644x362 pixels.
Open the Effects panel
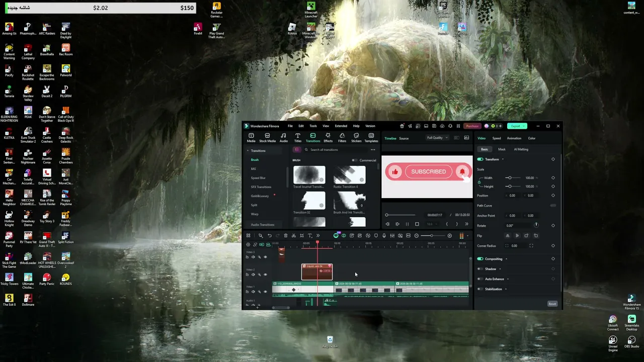328,138
